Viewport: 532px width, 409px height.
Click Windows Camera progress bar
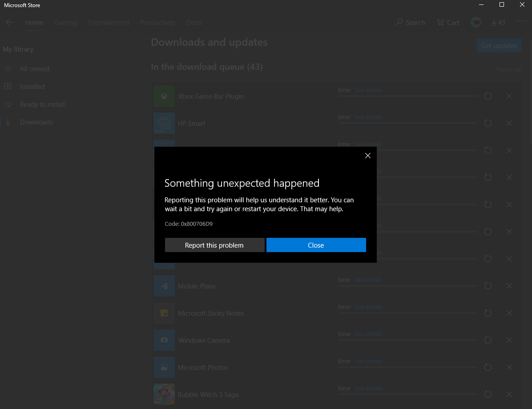[407, 340]
